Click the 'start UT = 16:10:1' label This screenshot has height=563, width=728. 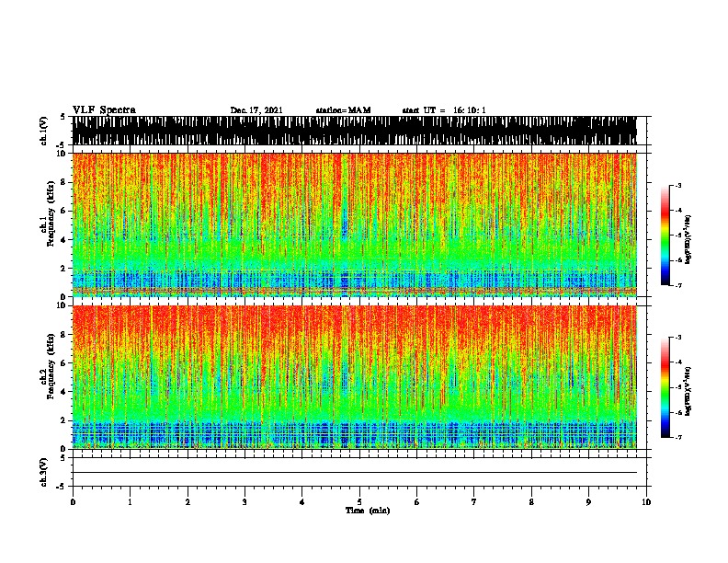pos(444,110)
